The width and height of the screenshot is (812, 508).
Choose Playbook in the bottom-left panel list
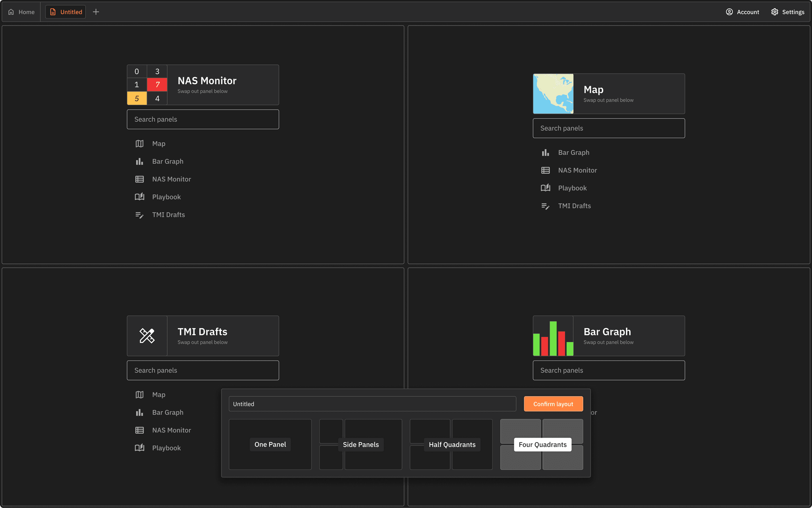point(166,448)
